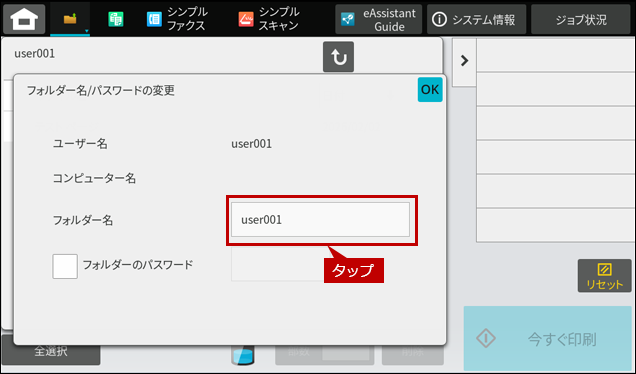View ジョブ状況 job status
Image resolution: width=636 pixels, height=374 pixels.
580,19
